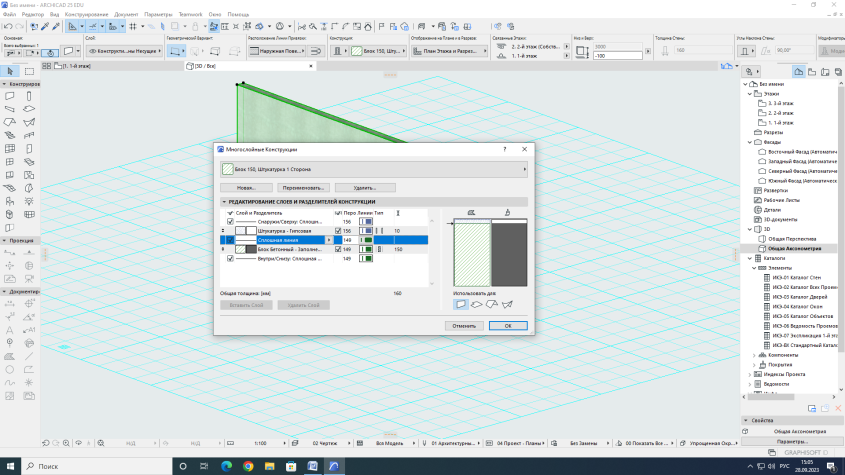Image resolution: width=845 pixels, height=475 pixels.
Task: Click the Новая... button
Action: click(x=246, y=188)
